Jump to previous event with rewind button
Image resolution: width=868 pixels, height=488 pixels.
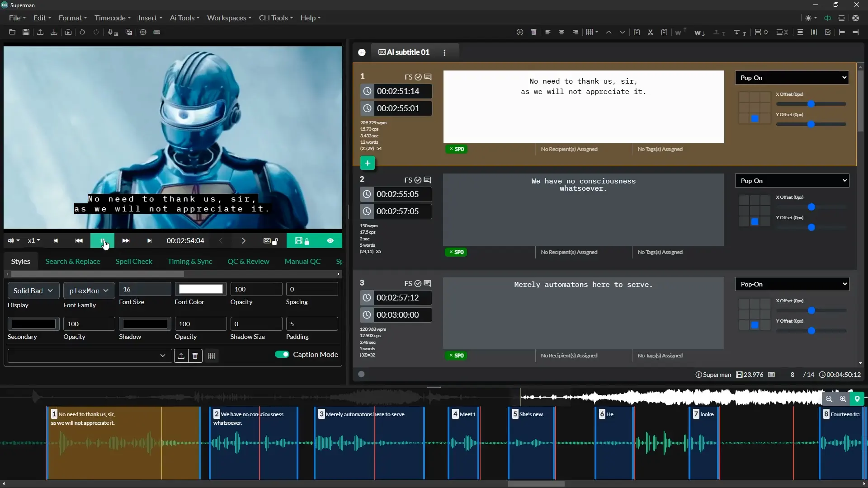79,241
